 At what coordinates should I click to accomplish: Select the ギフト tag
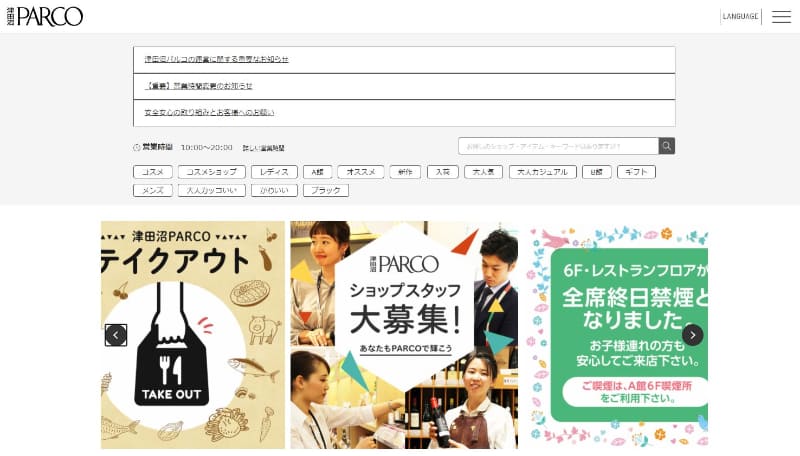636,172
